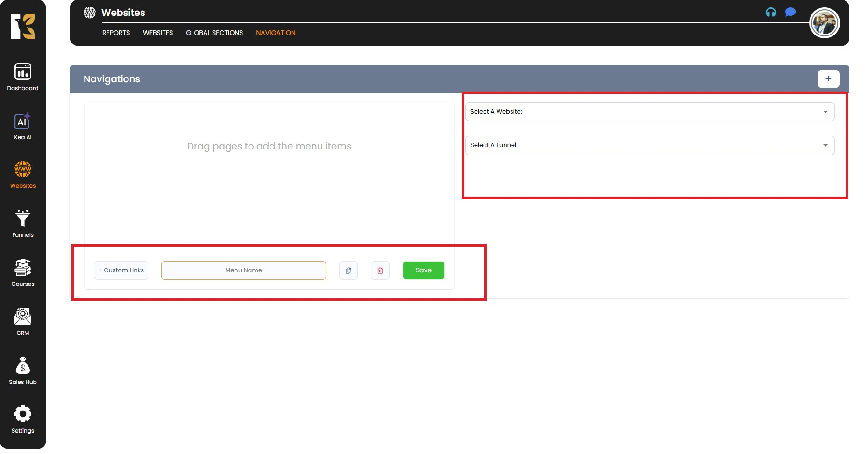868x454 pixels.
Task: Expand the Select A Funnel dropdown
Action: pyautogui.click(x=649, y=145)
